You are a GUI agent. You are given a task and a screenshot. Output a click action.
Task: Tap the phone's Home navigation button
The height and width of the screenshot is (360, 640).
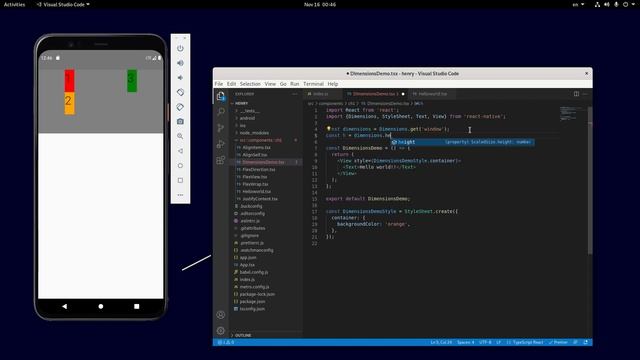(x=101, y=306)
